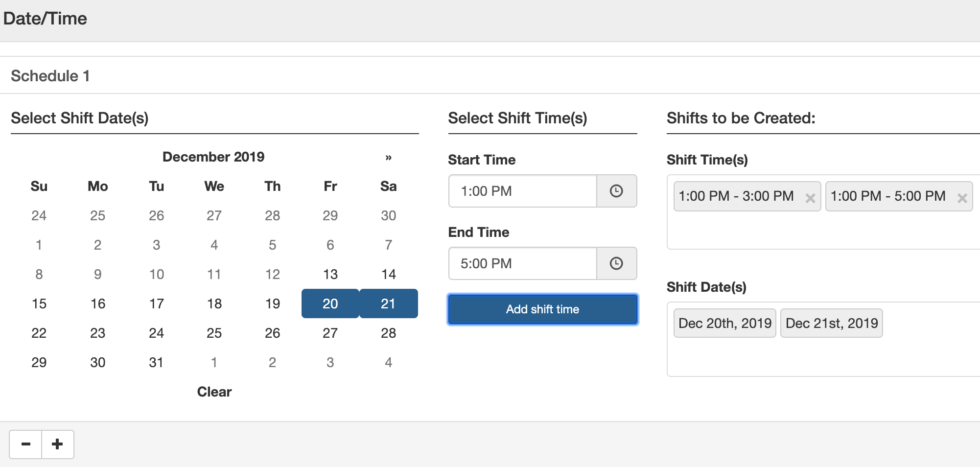Screen dimensions: 980x467
Task: Click the Dec 20th, 2019 date tag
Action: [724, 323]
